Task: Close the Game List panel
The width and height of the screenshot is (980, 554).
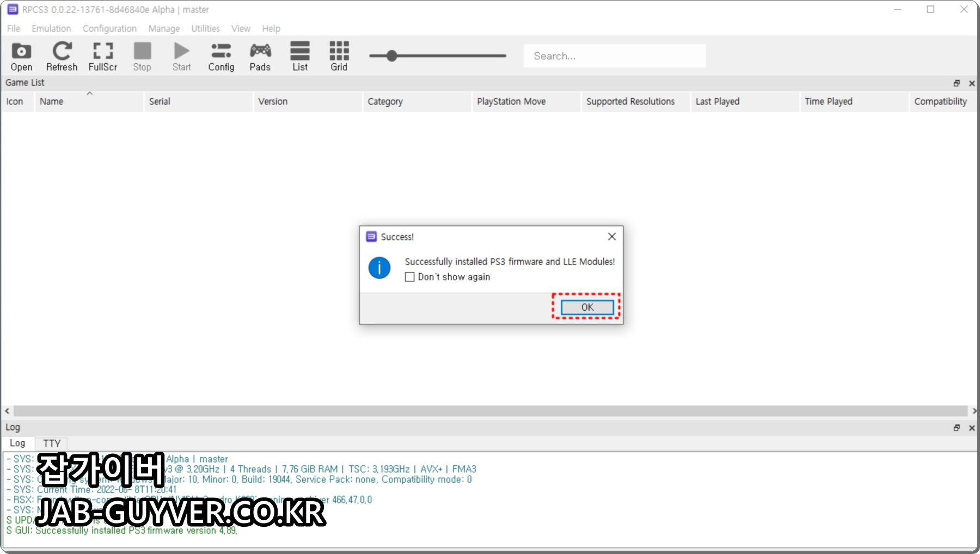Action: (x=972, y=83)
